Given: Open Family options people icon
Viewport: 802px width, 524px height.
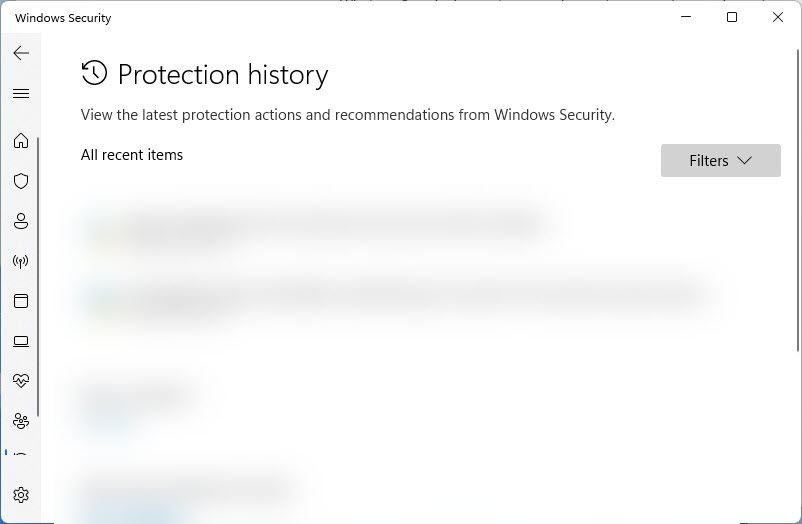Looking at the screenshot, I should click(x=21, y=421).
